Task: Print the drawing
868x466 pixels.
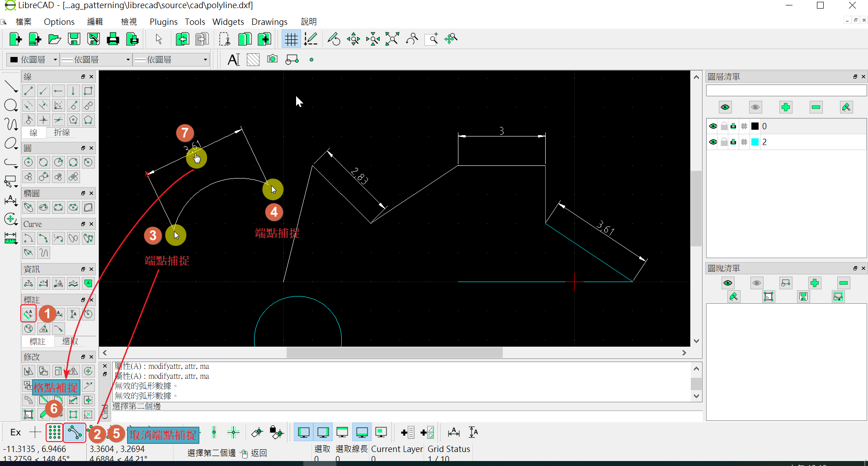Action: pyautogui.click(x=113, y=39)
